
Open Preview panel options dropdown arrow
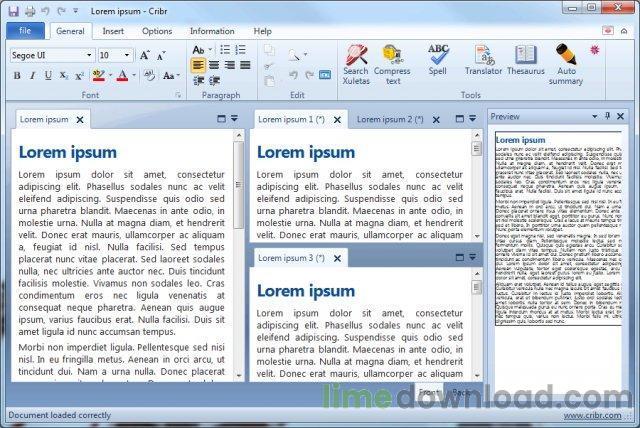click(x=595, y=116)
